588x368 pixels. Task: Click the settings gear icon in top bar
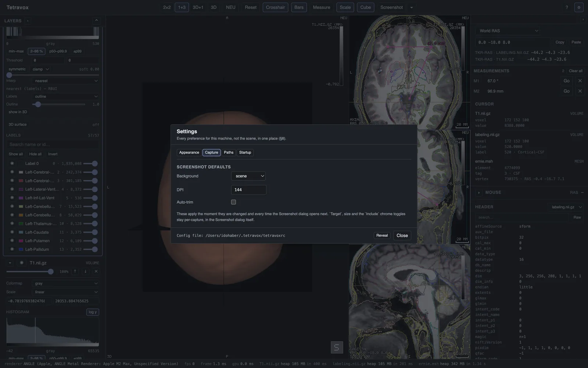pos(579,7)
